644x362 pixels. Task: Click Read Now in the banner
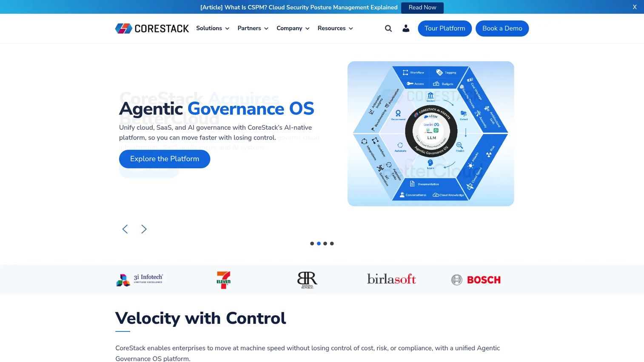tap(422, 8)
